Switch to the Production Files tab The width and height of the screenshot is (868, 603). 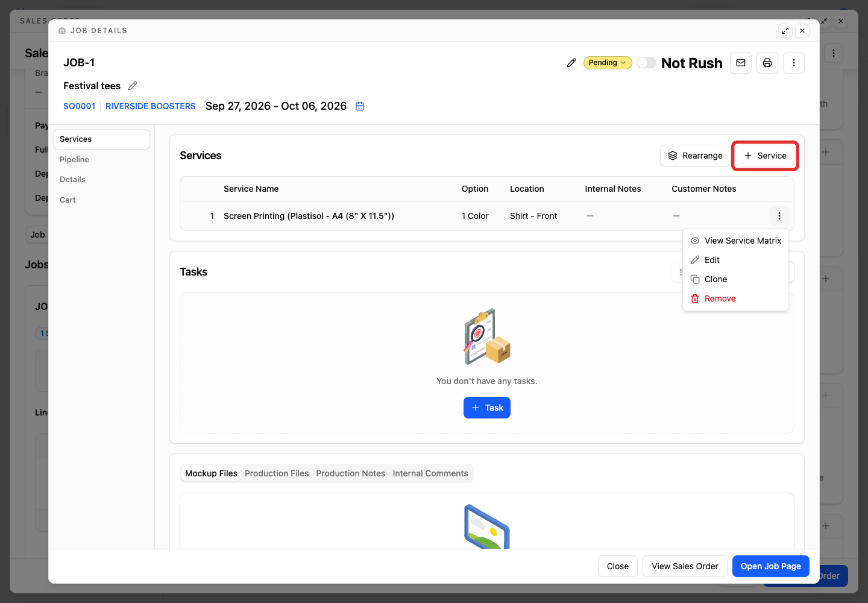coord(277,473)
